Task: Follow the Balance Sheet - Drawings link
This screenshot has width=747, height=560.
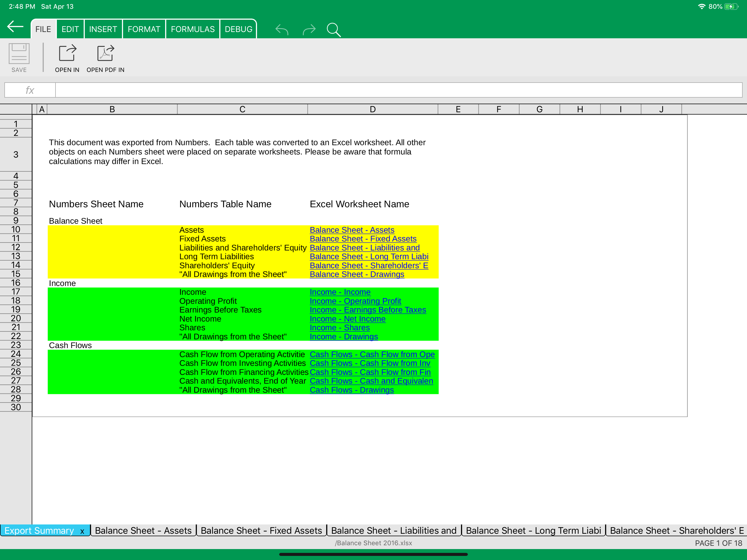Action: 357,275
